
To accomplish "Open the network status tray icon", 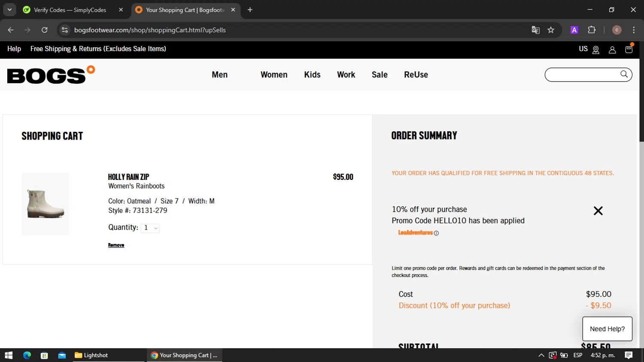I will 553,355.
